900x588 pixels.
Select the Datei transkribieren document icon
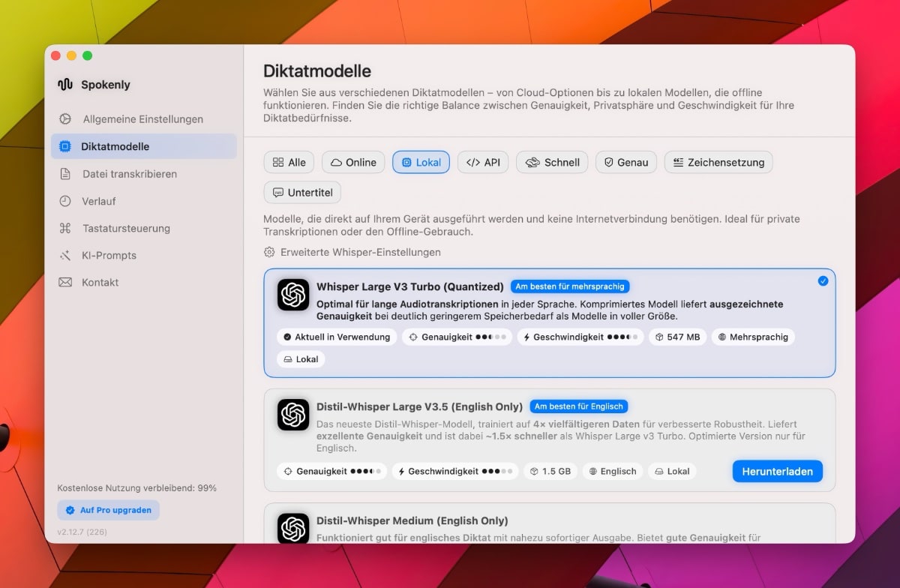[x=66, y=174]
